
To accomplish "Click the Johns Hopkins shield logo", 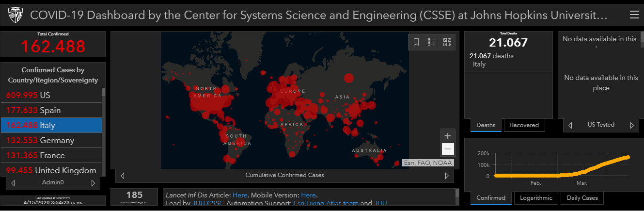I will 16,16.
